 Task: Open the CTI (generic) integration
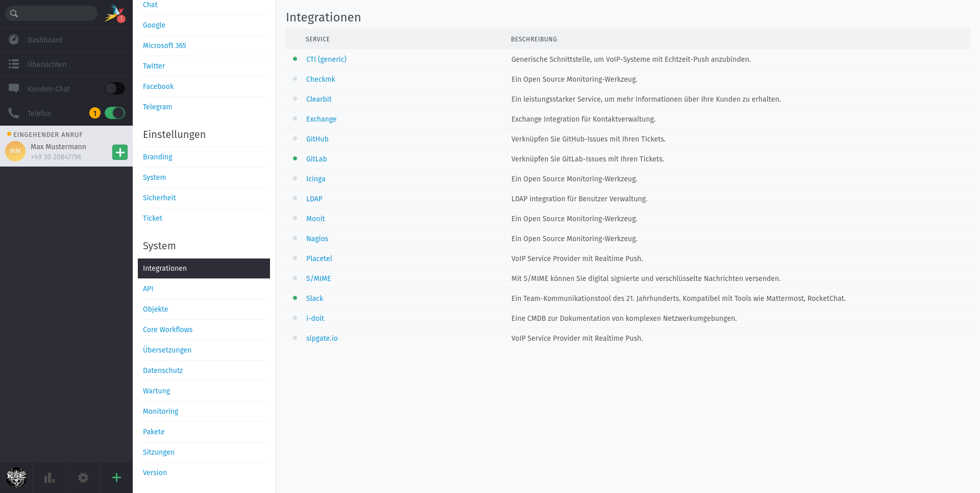(326, 59)
